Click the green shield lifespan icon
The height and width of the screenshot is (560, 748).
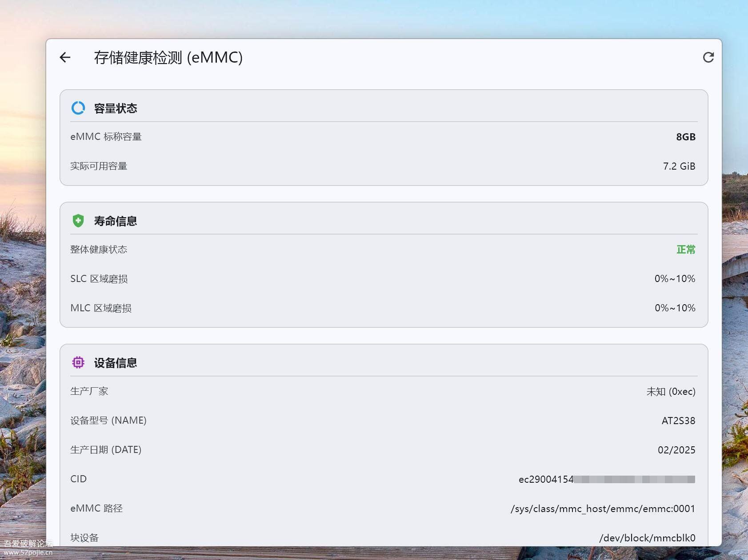[78, 221]
